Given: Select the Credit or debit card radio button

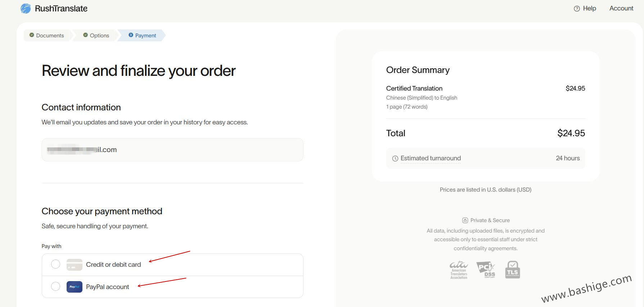Looking at the screenshot, I should tap(56, 264).
